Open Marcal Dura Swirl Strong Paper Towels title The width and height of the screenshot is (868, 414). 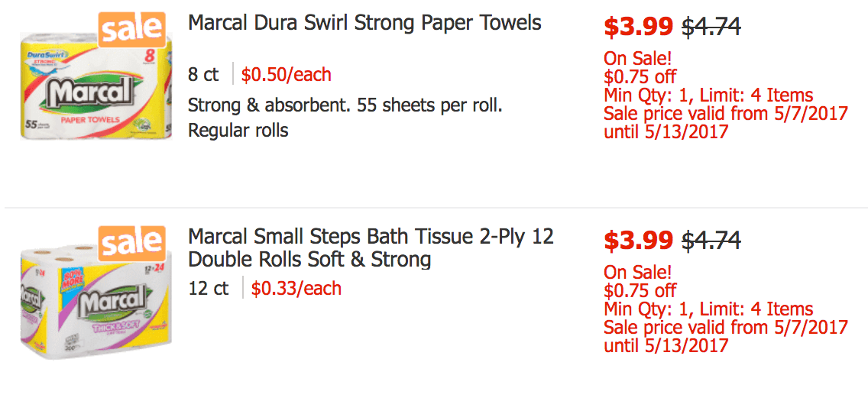(364, 23)
